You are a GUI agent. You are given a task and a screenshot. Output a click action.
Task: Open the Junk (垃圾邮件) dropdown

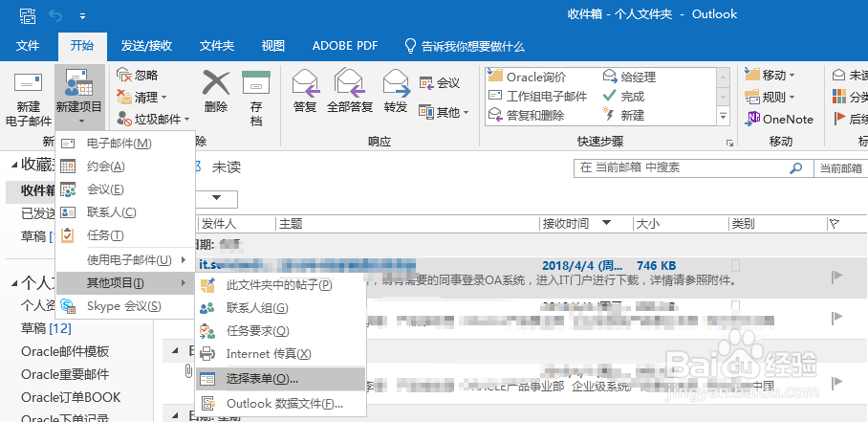[153, 119]
